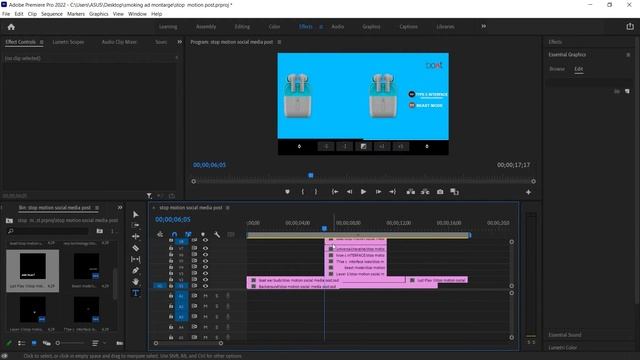This screenshot has height=360, width=640.
Task: Select the Slip tool
Action: (x=136, y=259)
